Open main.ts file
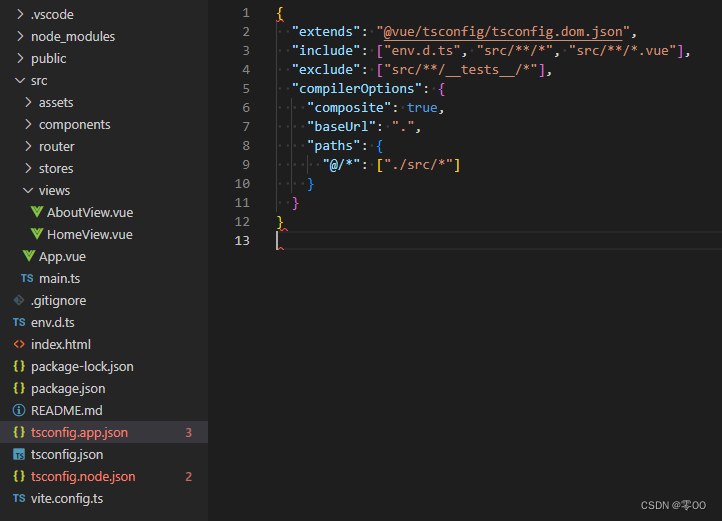 (59, 279)
